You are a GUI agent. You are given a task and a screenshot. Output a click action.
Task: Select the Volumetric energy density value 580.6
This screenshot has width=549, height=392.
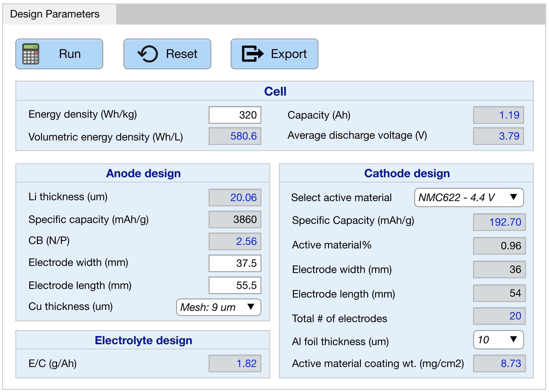click(x=235, y=136)
